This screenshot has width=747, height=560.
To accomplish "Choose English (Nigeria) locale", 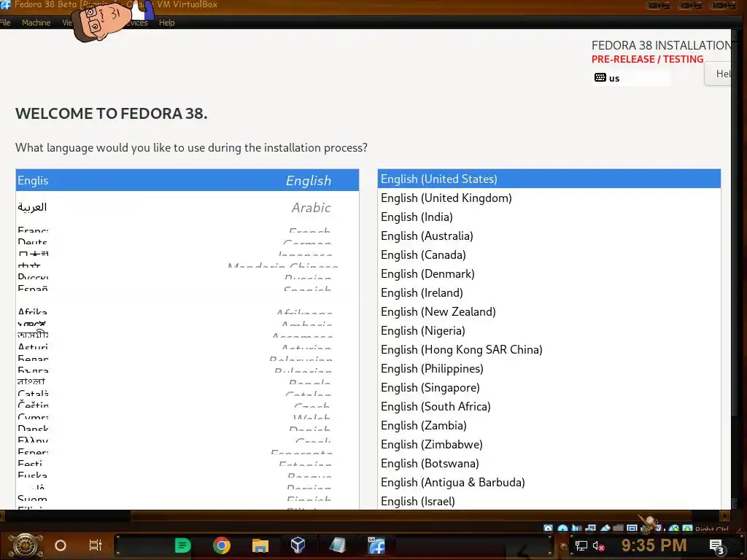I will click(549, 330).
